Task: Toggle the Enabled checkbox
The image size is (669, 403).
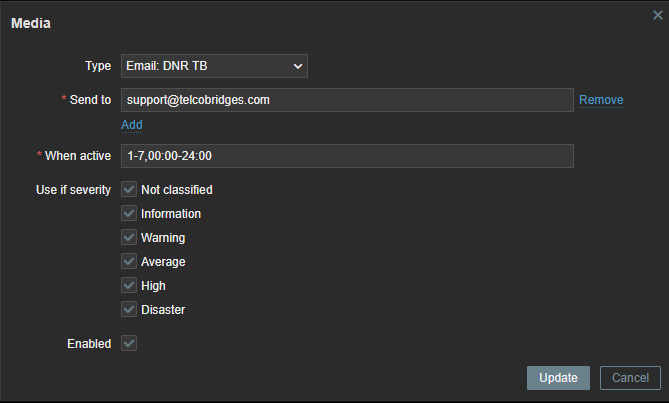Action: pyautogui.click(x=129, y=343)
